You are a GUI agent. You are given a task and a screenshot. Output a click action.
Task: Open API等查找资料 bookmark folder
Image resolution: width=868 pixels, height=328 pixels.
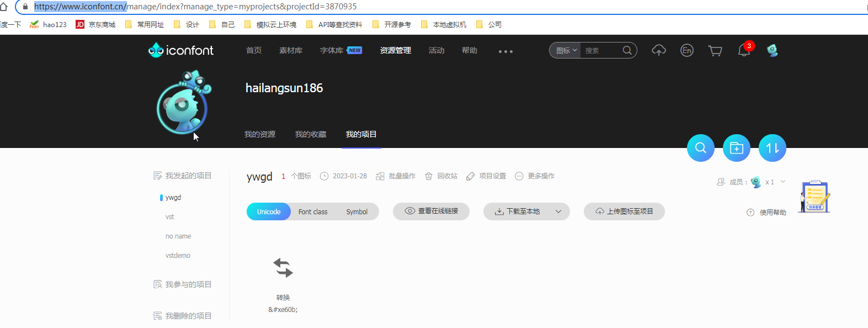pos(334,24)
